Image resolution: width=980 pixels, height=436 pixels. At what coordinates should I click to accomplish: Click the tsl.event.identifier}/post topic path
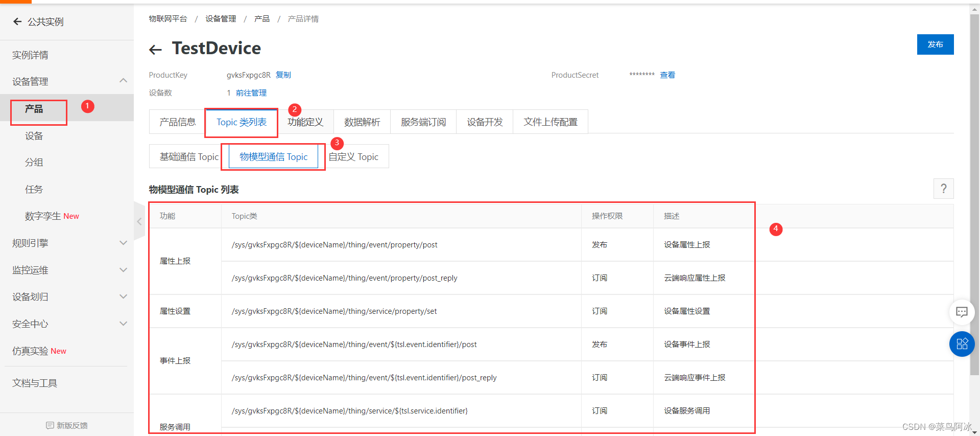(354, 344)
